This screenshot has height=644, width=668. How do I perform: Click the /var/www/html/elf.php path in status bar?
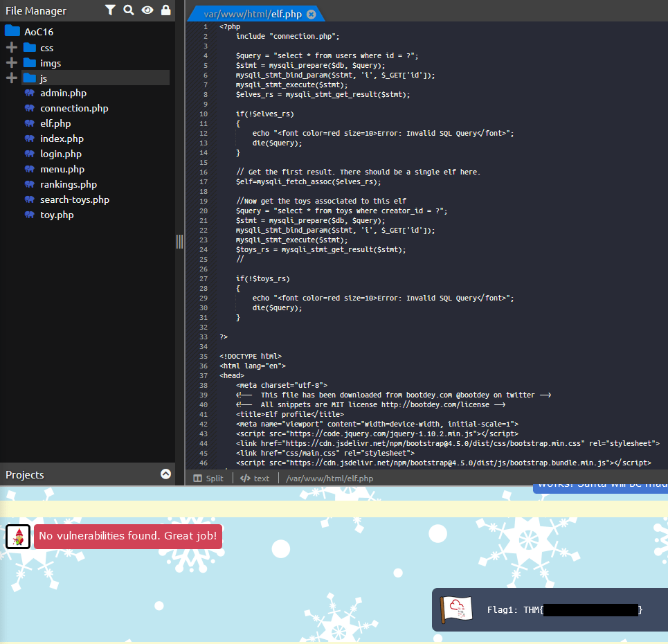330,478
